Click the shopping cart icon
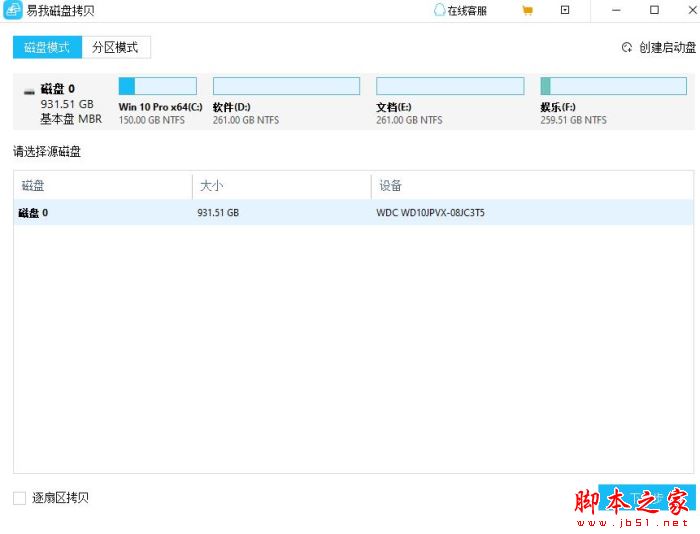This screenshot has width=700, height=534. click(527, 10)
